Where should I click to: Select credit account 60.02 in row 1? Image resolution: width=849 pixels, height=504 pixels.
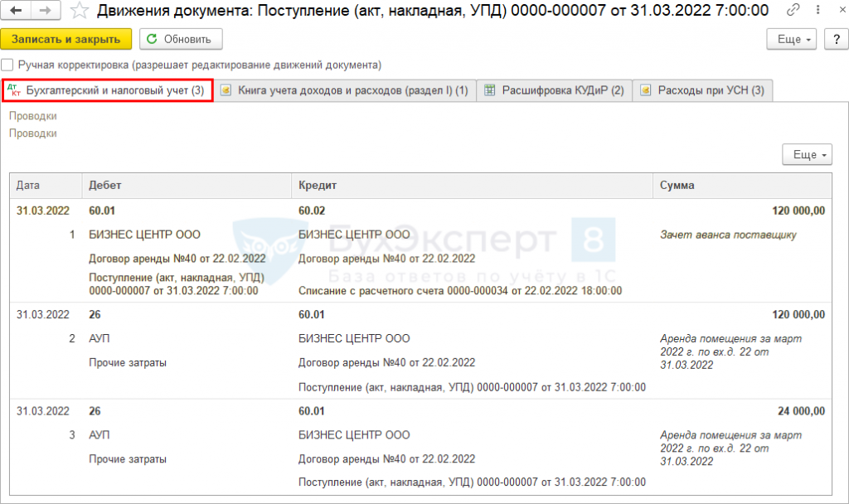coord(312,211)
